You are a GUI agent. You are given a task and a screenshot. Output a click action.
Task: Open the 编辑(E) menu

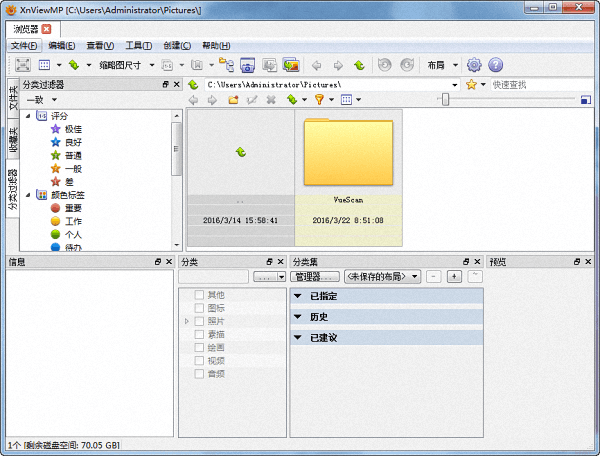62,46
